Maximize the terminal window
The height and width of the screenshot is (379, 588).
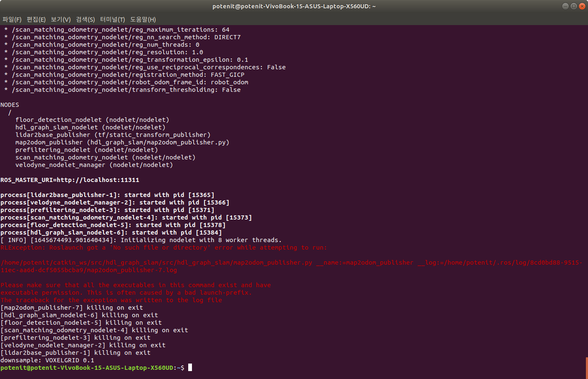click(x=574, y=6)
